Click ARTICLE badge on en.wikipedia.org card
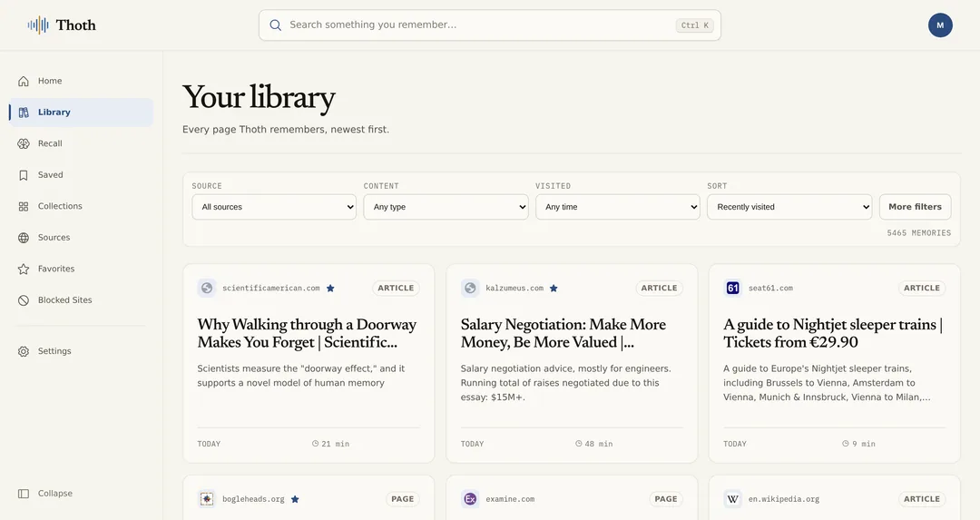 pyautogui.click(x=921, y=499)
